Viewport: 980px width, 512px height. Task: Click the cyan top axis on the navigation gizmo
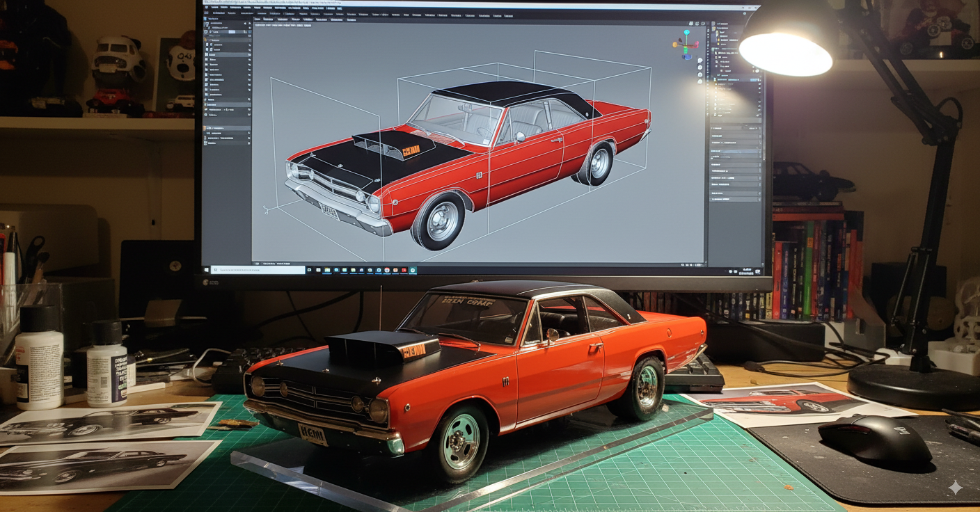(686, 33)
